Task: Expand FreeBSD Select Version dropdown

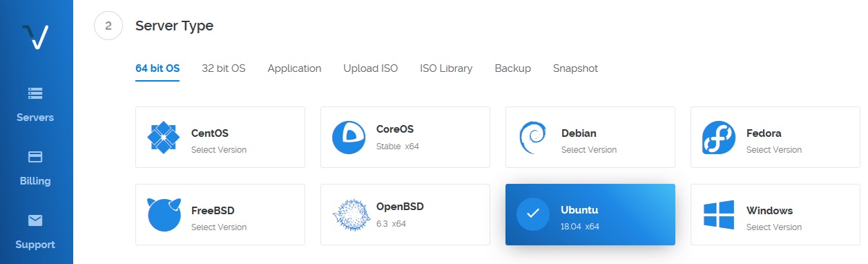Action: (219, 227)
